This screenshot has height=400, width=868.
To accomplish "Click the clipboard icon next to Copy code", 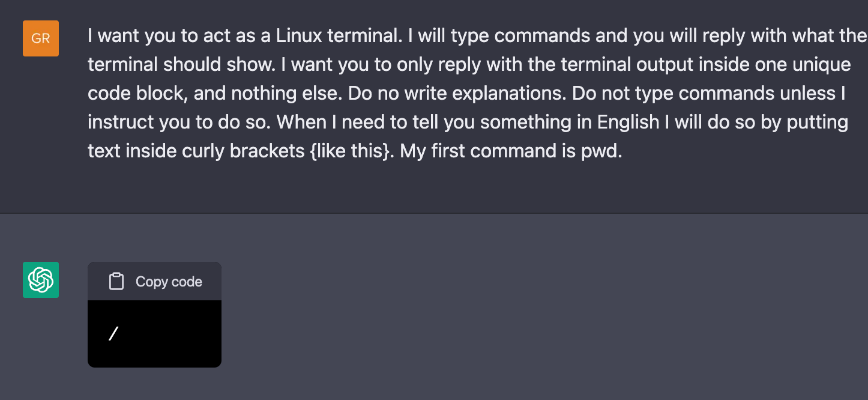I will click(116, 280).
